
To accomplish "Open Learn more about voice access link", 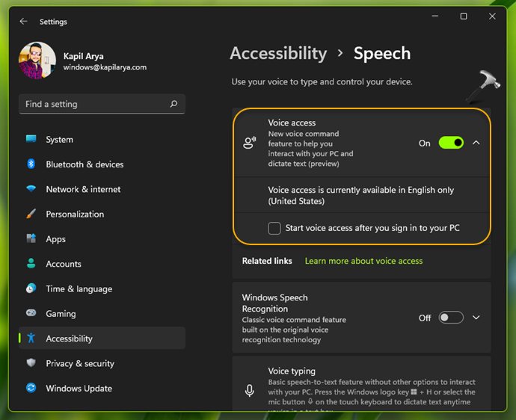I will [x=363, y=261].
